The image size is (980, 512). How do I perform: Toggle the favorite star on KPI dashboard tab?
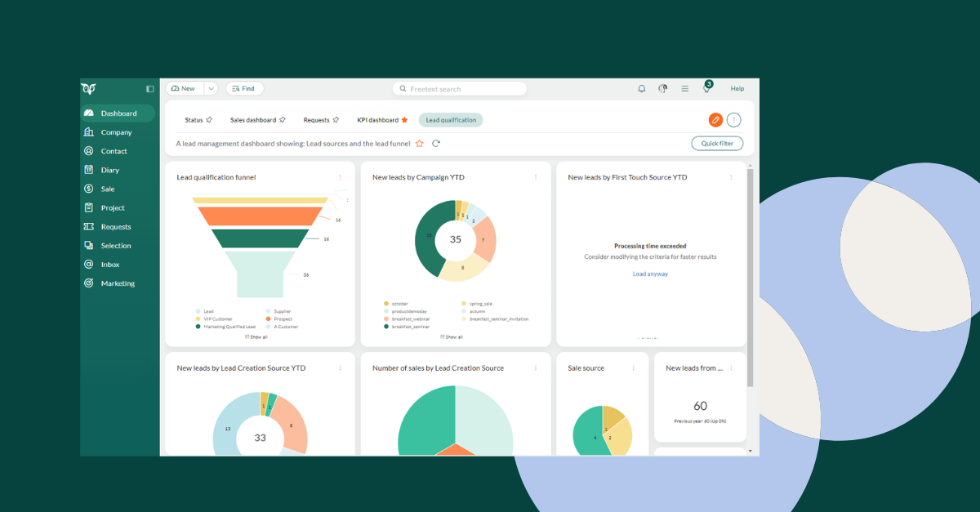coord(404,120)
